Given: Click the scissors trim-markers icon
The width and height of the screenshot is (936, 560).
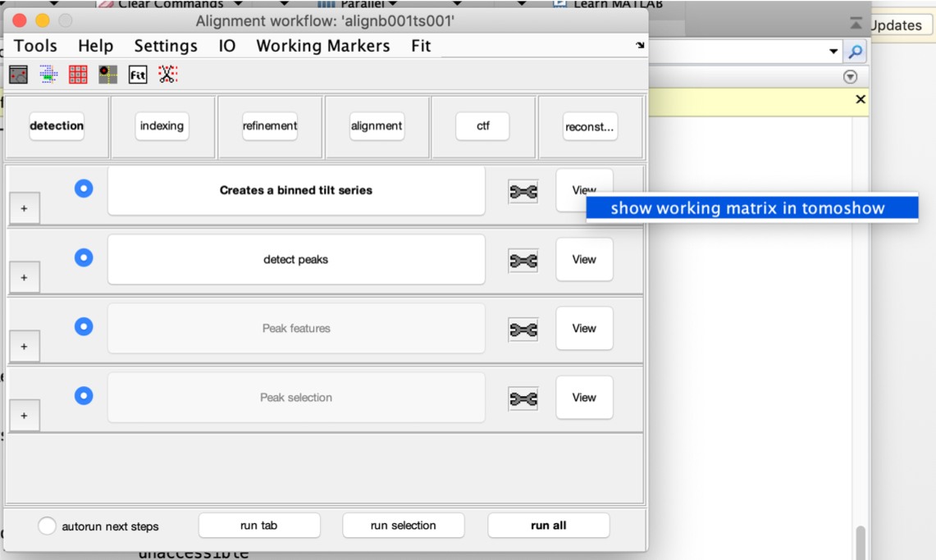Looking at the screenshot, I should (x=167, y=75).
